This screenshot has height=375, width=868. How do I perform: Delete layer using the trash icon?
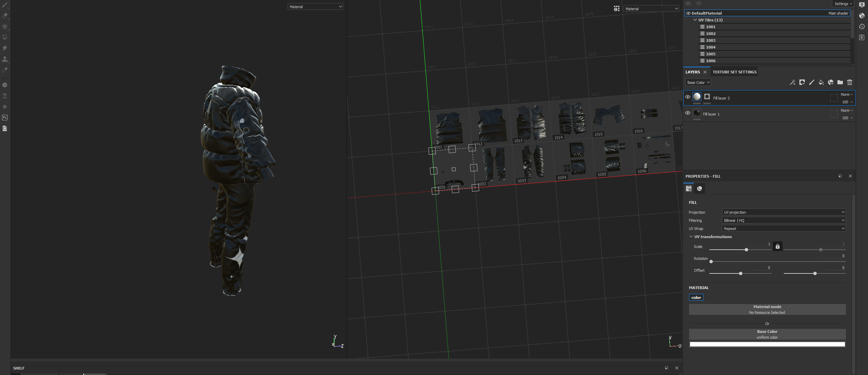point(849,82)
